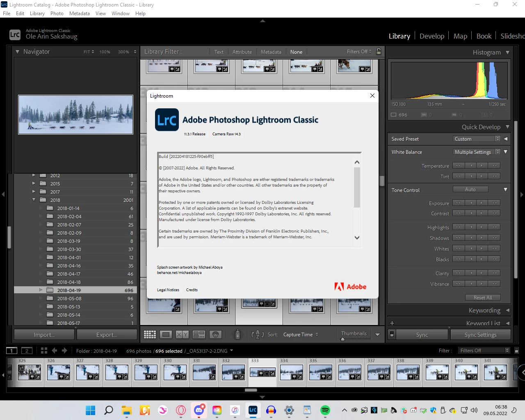Select filmstrip thumbnail 336
The image size is (525, 420).
pyautogui.click(x=349, y=372)
